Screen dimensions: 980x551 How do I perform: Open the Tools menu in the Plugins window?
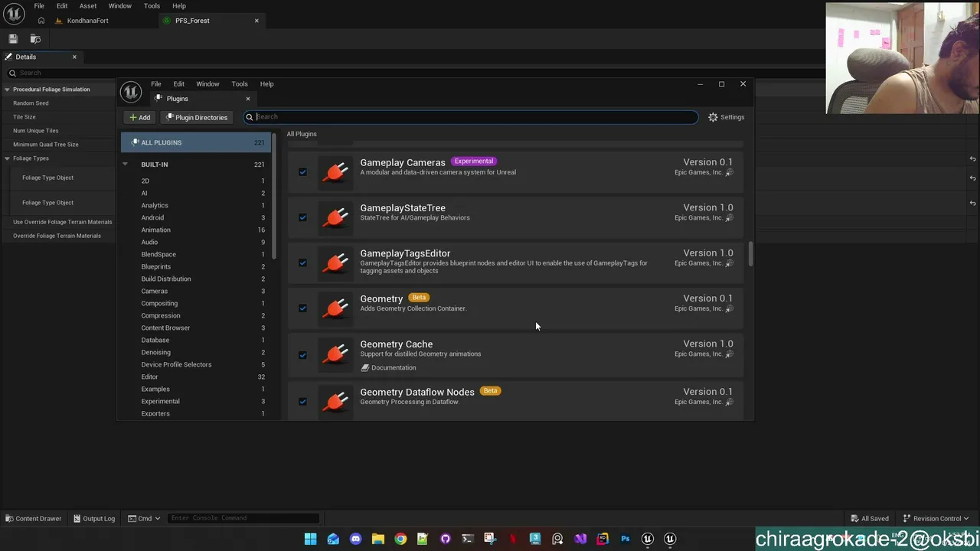click(x=240, y=84)
